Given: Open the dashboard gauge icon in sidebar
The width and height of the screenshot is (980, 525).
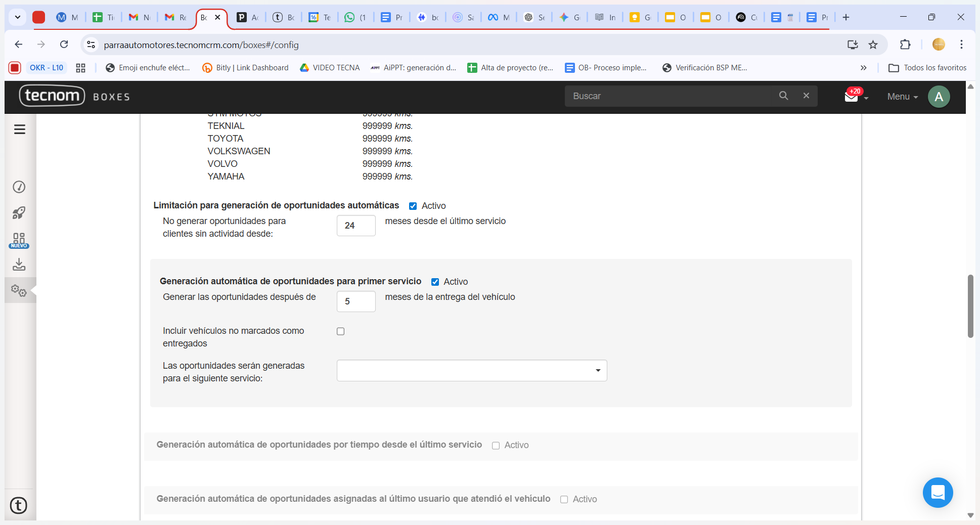Looking at the screenshot, I should 19,187.
